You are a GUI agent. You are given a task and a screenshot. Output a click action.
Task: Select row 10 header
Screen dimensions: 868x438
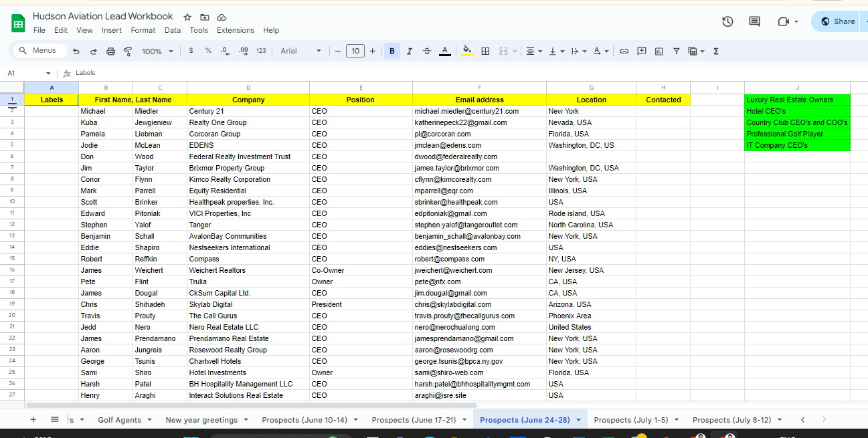12,202
